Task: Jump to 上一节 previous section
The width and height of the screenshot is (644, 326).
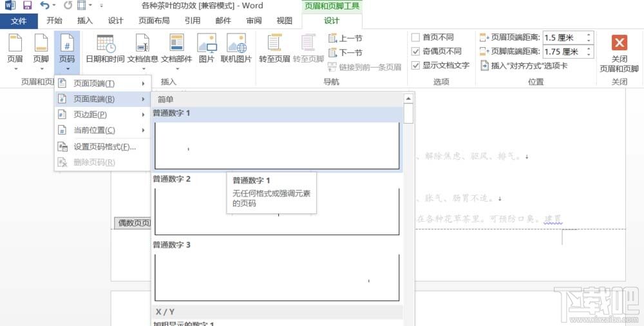Action: [x=345, y=38]
